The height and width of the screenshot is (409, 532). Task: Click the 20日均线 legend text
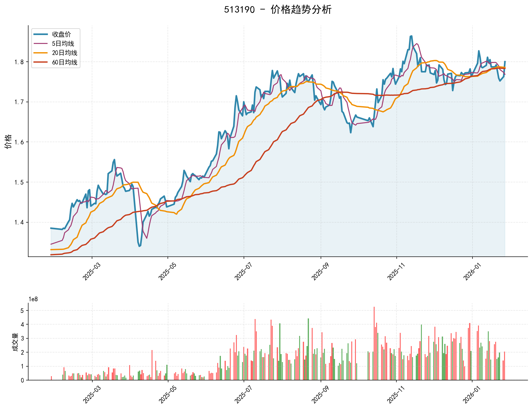pyautogui.click(x=64, y=53)
